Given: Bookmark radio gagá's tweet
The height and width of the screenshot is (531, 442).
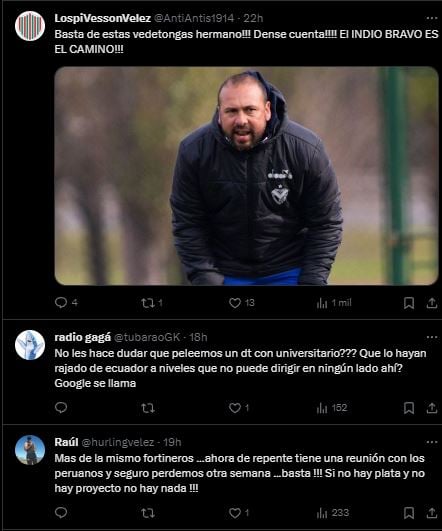Looking at the screenshot, I should pos(409,408).
